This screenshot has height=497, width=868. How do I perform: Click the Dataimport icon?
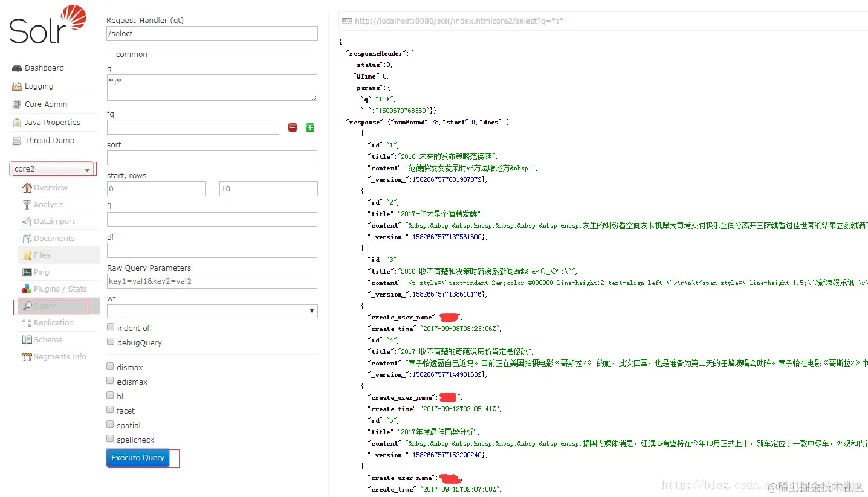point(27,222)
